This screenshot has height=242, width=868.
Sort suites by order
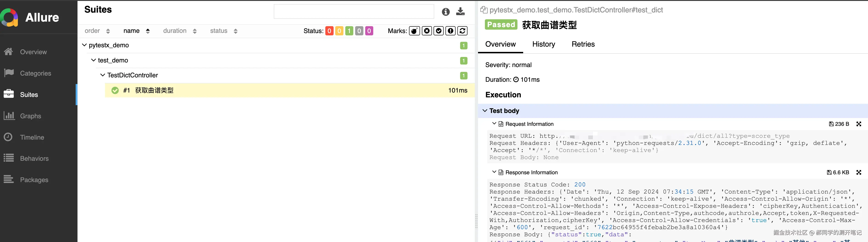click(x=92, y=31)
